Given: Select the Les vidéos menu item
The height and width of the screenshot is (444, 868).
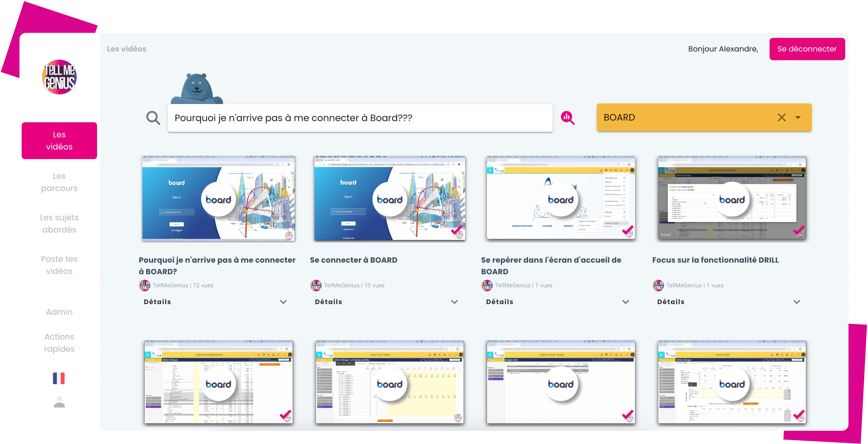Looking at the screenshot, I should (x=59, y=141).
